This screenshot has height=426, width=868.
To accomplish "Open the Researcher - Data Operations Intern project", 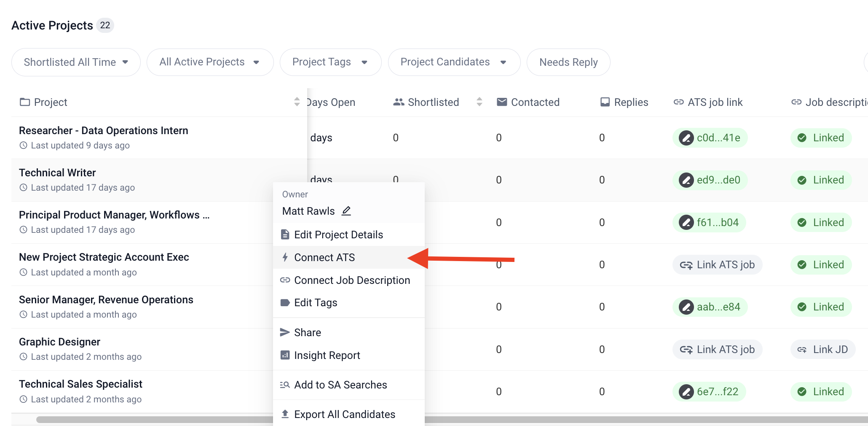I will [x=104, y=131].
